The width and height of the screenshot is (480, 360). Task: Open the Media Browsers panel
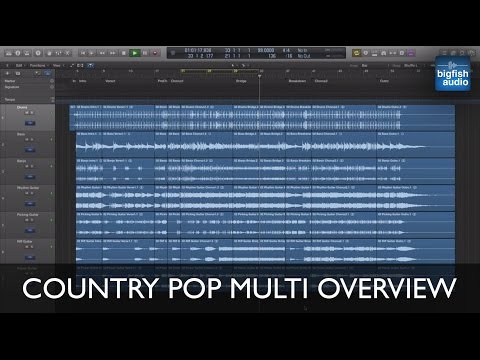coord(471,53)
